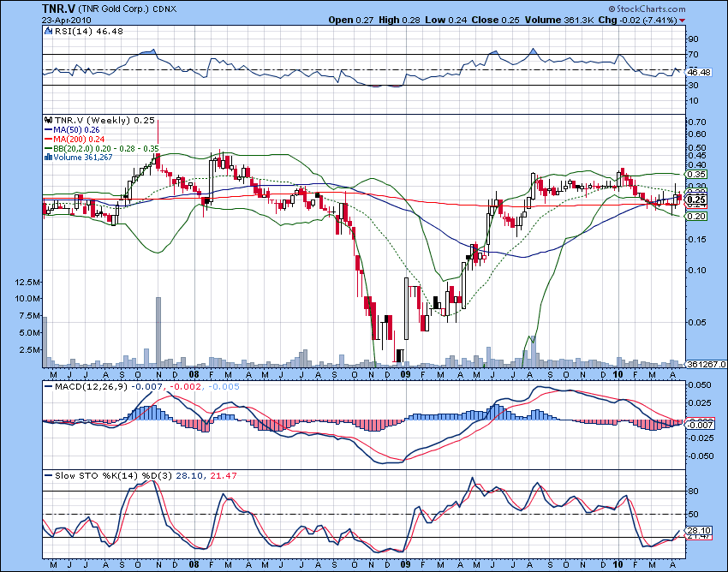
Task: Click the MA(50) 0.26 legend entry
Action: coord(76,130)
